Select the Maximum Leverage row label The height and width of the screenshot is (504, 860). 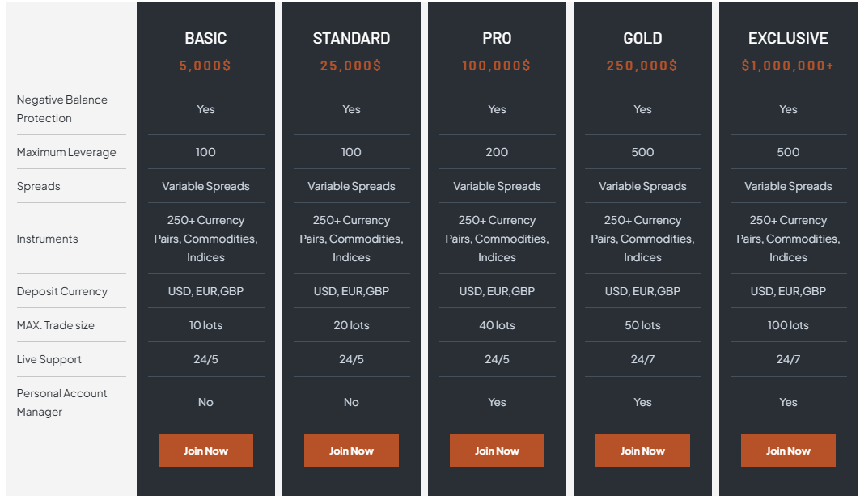[66, 152]
